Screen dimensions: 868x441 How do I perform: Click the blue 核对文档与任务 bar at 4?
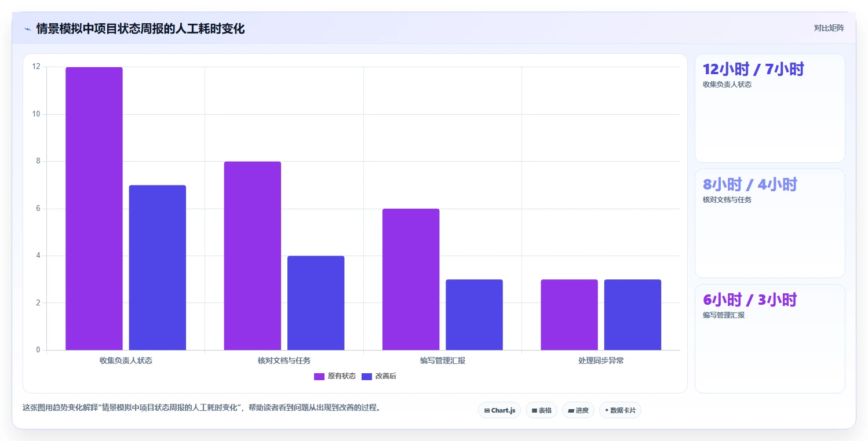coord(316,303)
